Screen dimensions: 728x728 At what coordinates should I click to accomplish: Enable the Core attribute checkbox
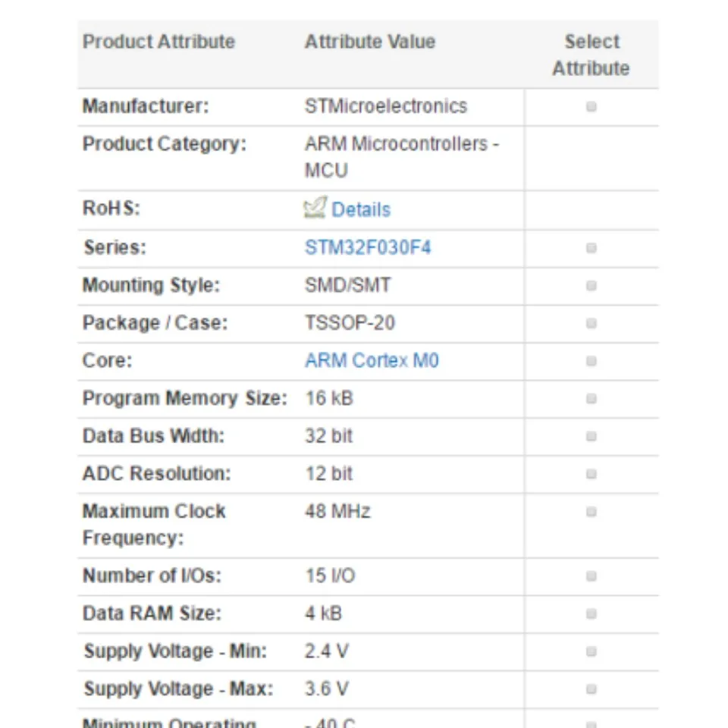pyautogui.click(x=593, y=359)
